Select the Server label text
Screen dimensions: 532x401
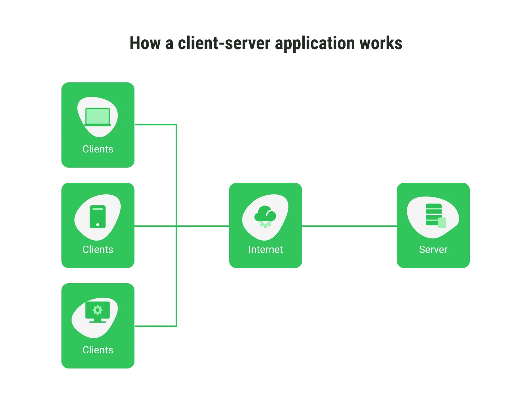(433, 250)
